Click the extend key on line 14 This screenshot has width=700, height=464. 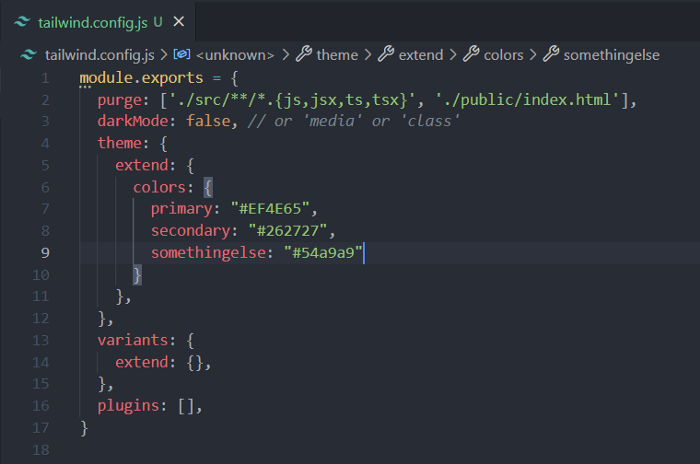(x=142, y=362)
